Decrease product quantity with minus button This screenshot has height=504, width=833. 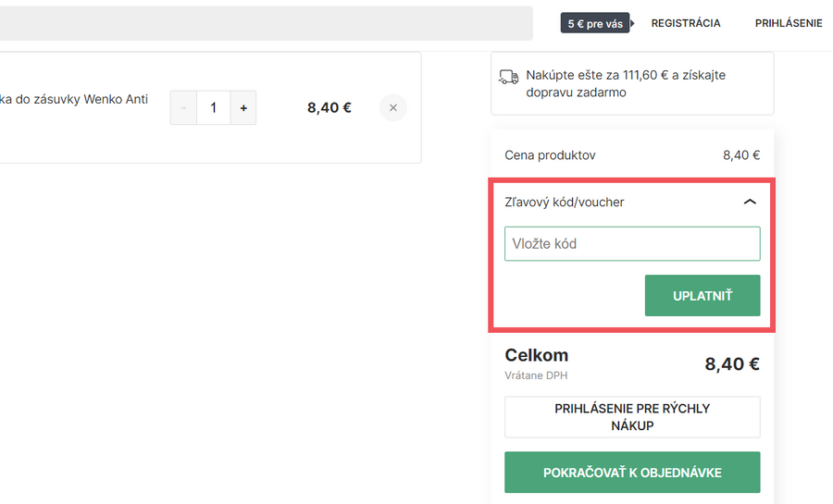point(183,108)
